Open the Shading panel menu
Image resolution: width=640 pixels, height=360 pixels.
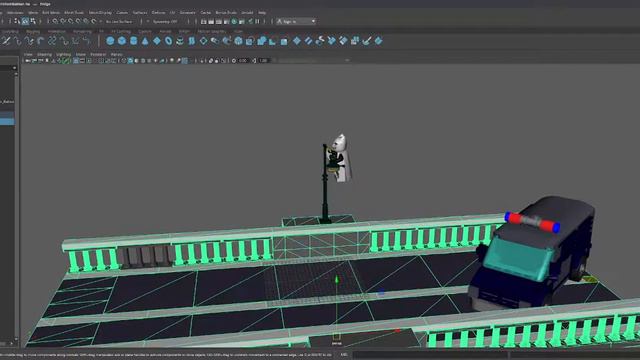point(44,54)
